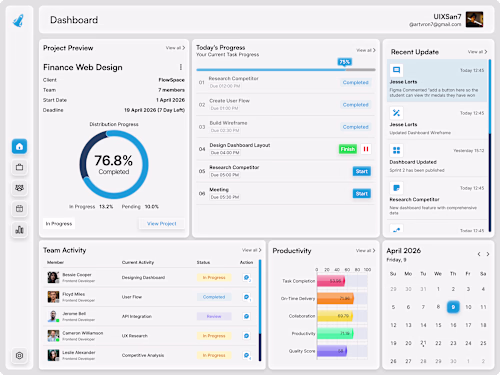Expand View all in Productivity
The height and width of the screenshot is (375, 500).
pyautogui.click(x=365, y=251)
